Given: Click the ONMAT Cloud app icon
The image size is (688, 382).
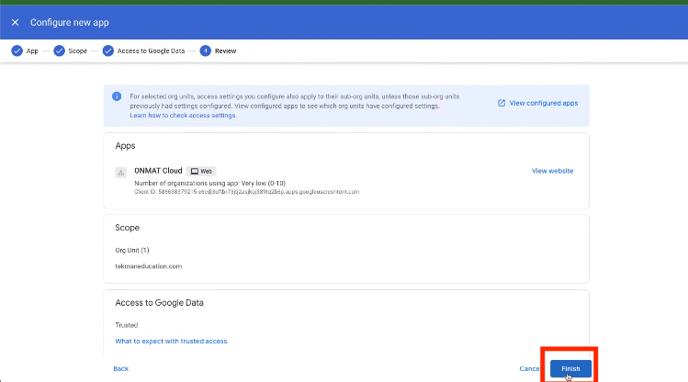Looking at the screenshot, I should [121, 172].
